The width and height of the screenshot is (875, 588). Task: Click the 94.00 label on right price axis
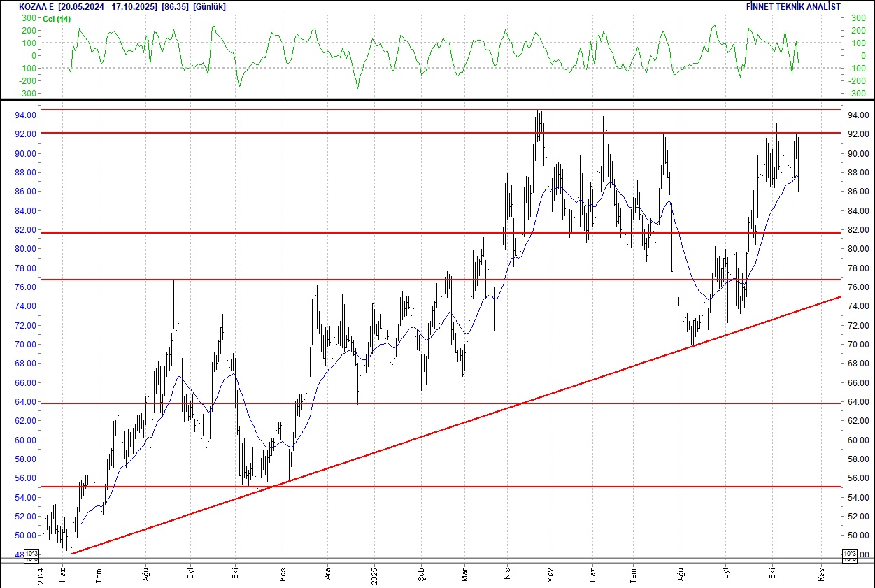pyautogui.click(x=858, y=115)
